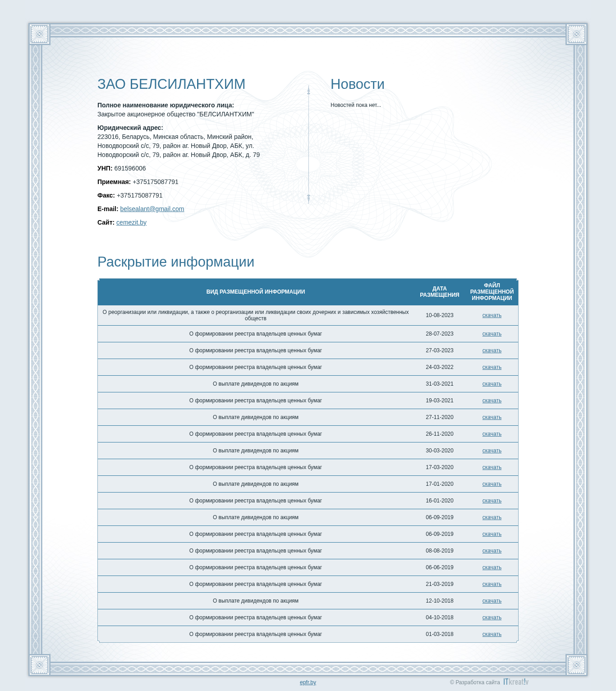Download the file dated 06-06-2019
The width and height of the screenshot is (616, 691).
(492, 567)
